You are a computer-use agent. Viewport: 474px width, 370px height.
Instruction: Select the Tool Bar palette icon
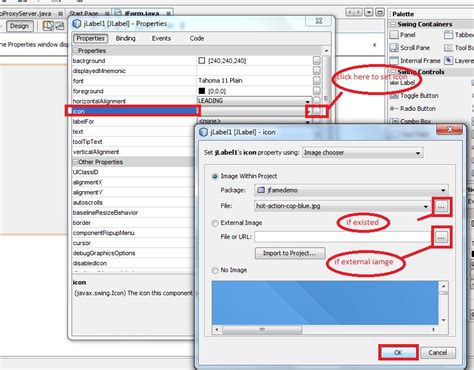pyautogui.click(x=448, y=48)
